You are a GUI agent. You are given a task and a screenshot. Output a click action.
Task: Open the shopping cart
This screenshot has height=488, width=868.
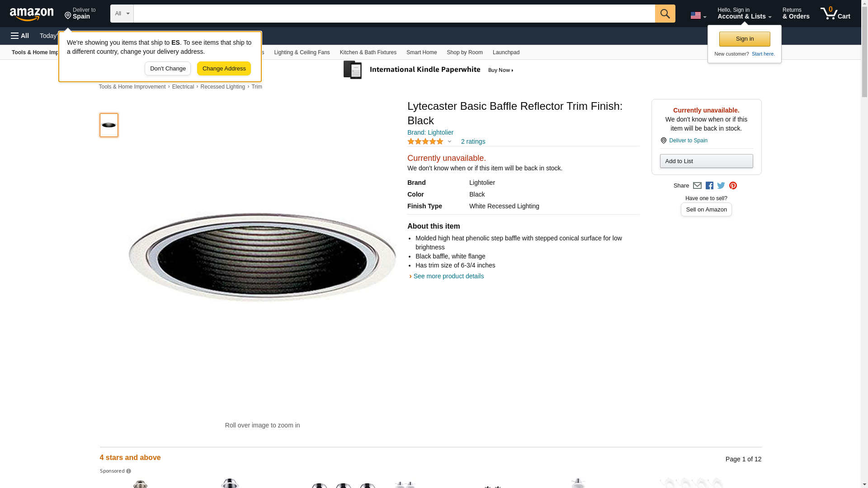pyautogui.click(x=835, y=14)
